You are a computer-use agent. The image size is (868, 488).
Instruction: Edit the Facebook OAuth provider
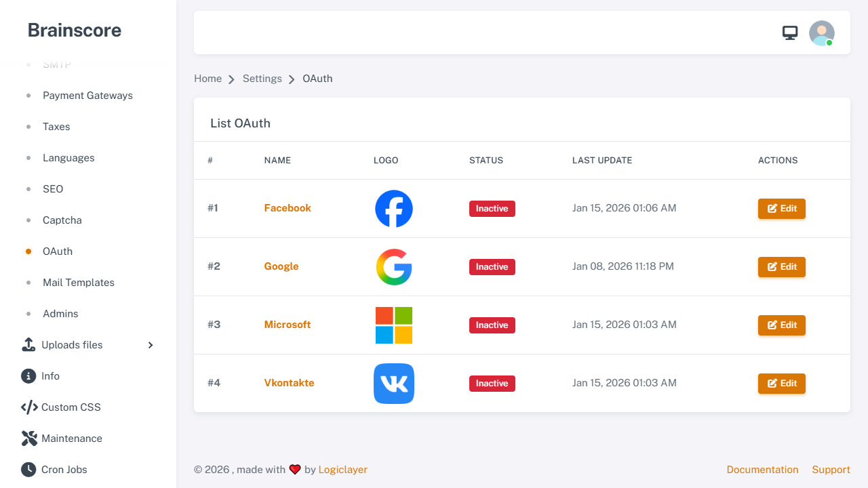(x=782, y=209)
